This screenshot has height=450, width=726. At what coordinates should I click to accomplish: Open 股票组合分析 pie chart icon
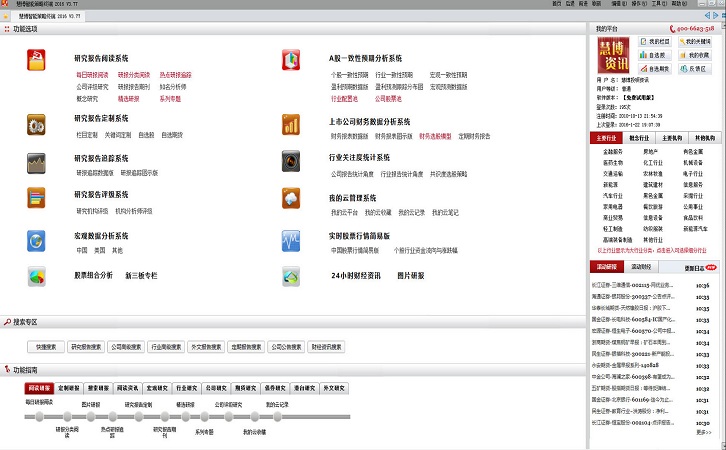click(36, 277)
